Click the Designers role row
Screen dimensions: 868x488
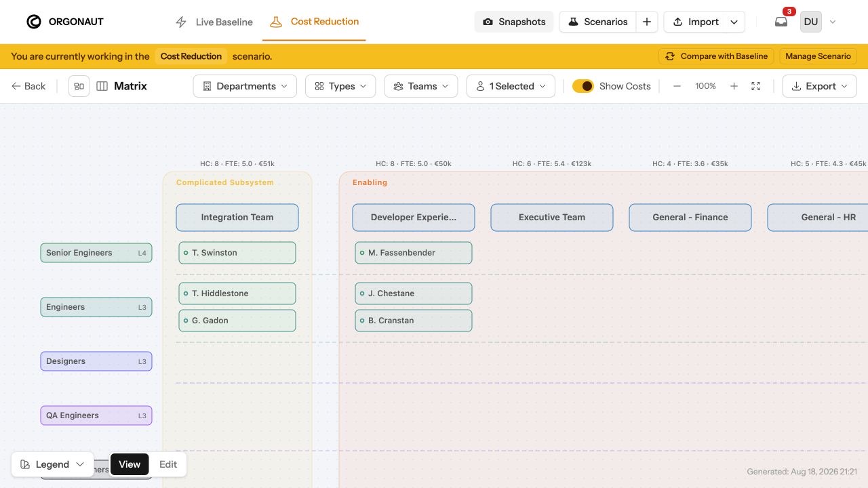96,361
